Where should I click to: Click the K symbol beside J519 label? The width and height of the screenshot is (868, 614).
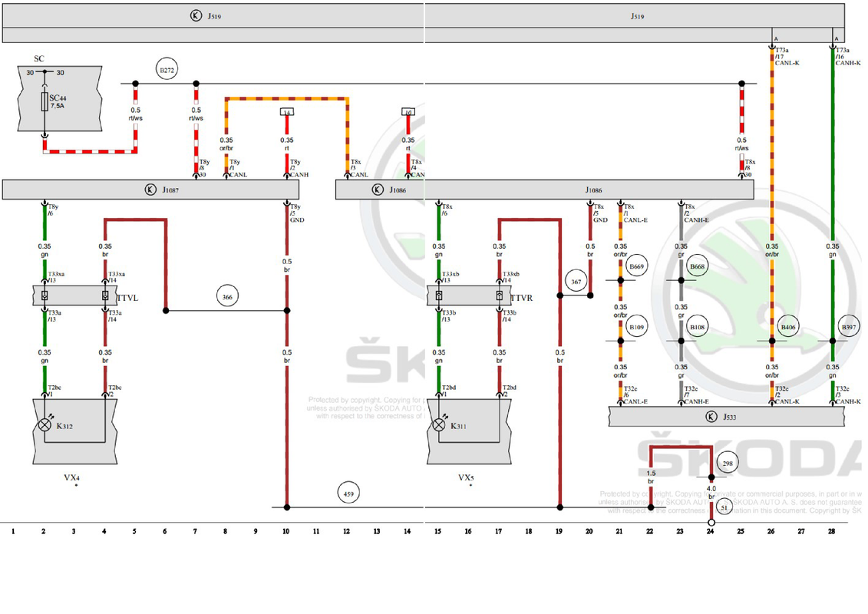196,15
